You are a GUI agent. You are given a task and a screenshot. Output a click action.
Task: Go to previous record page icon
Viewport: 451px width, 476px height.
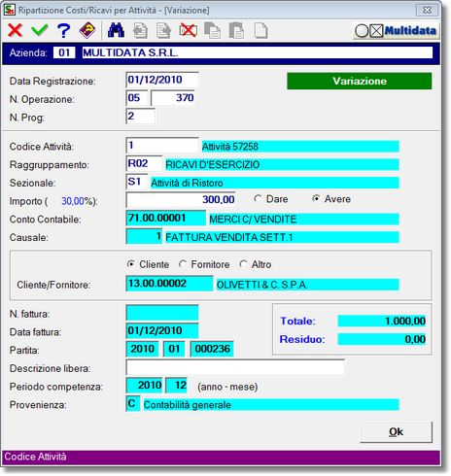(x=140, y=31)
